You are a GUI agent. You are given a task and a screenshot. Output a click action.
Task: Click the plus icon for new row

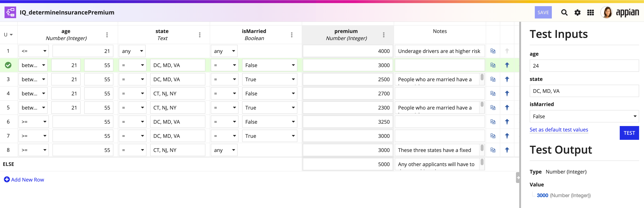[x=7, y=180]
